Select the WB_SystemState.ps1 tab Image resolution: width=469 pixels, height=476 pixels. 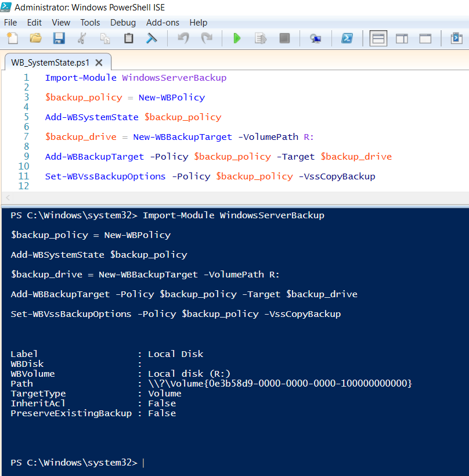50,63
